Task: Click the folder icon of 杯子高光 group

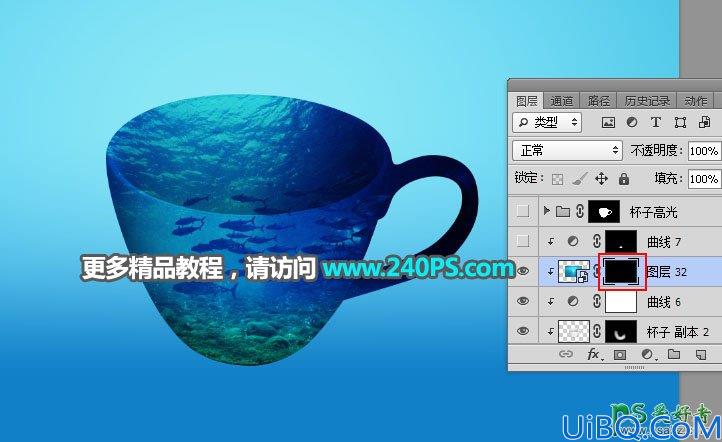Action: click(x=563, y=211)
